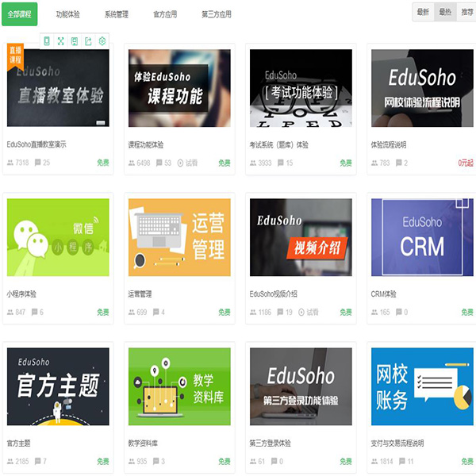Click student count 935 on 教学资料库

[x=142, y=462]
